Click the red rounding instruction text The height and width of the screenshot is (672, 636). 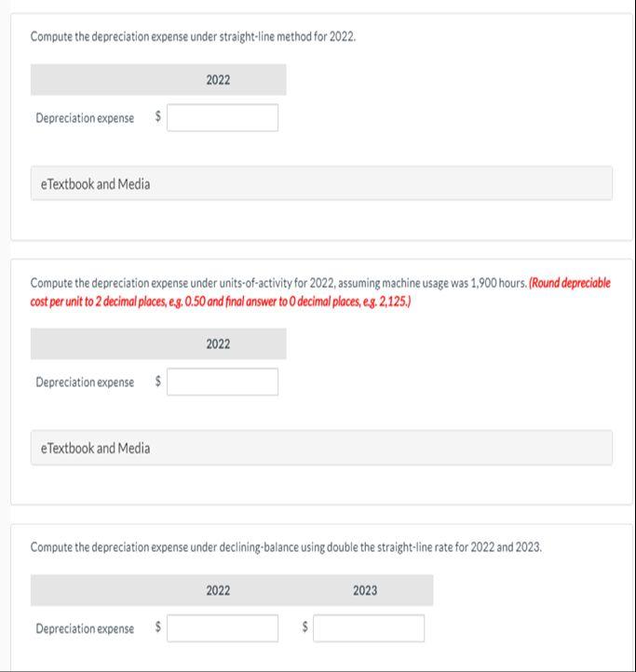(320, 292)
